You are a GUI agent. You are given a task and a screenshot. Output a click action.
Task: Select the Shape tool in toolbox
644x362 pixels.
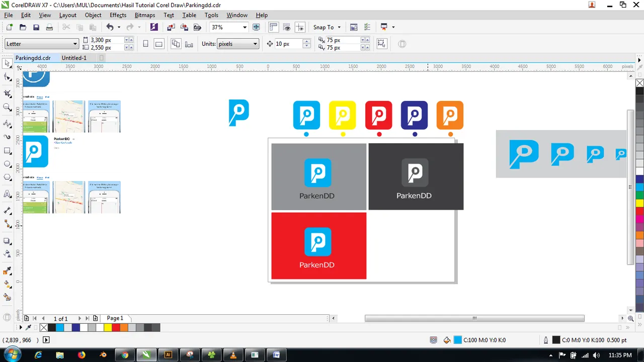click(x=7, y=77)
